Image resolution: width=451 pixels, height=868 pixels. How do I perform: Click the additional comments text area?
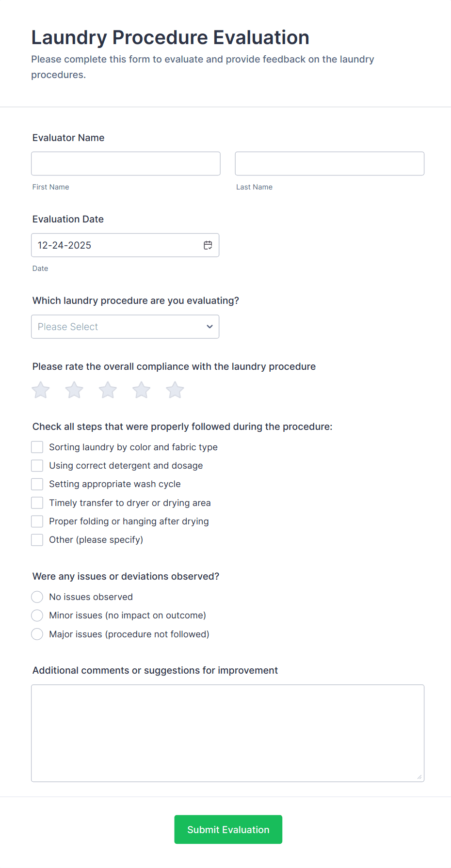click(x=227, y=733)
